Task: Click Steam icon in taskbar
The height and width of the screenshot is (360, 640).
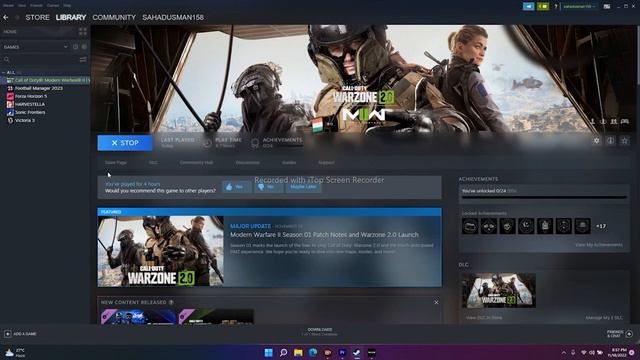Action: pos(357,353)
